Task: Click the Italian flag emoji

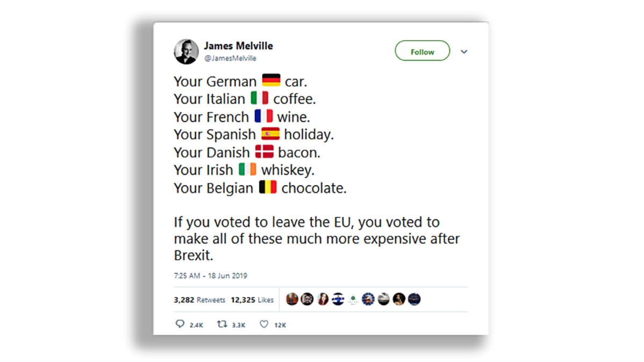Action: click(x=260, y=98)
